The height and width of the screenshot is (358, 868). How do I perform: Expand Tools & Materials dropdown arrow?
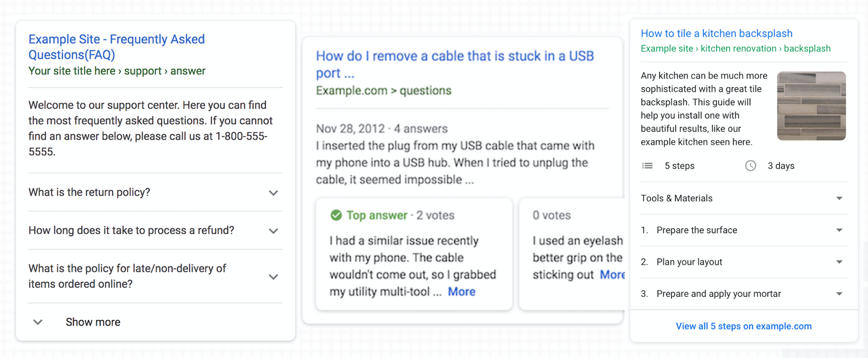(x=839, y=198)
